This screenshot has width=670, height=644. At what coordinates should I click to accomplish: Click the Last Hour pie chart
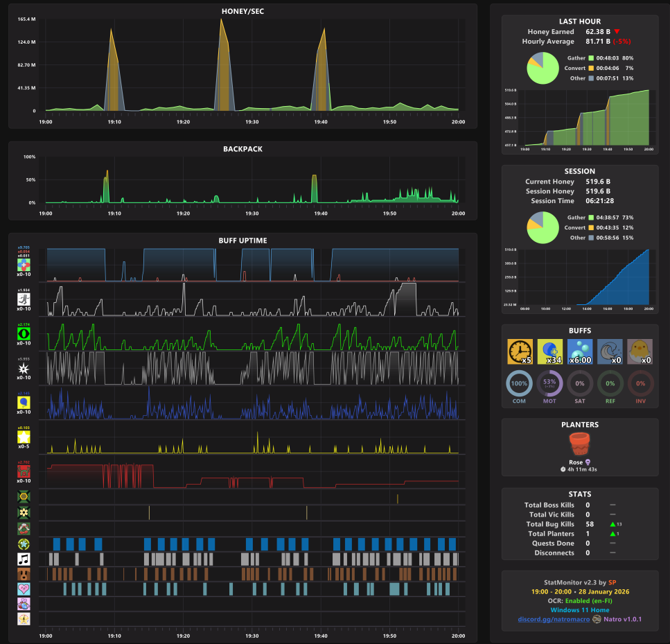[x=543, y=68]
